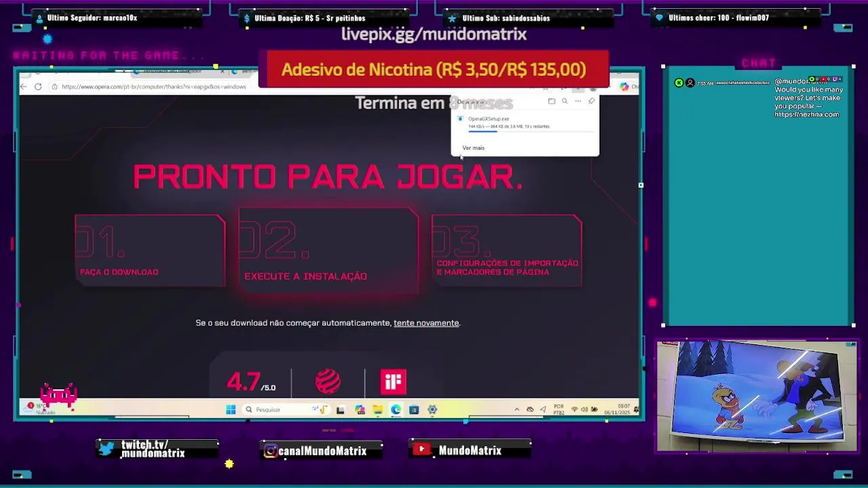Click the OneDrive cloud tray icon
The width and height of the screenshot is (868, 488).
[530, 409]
